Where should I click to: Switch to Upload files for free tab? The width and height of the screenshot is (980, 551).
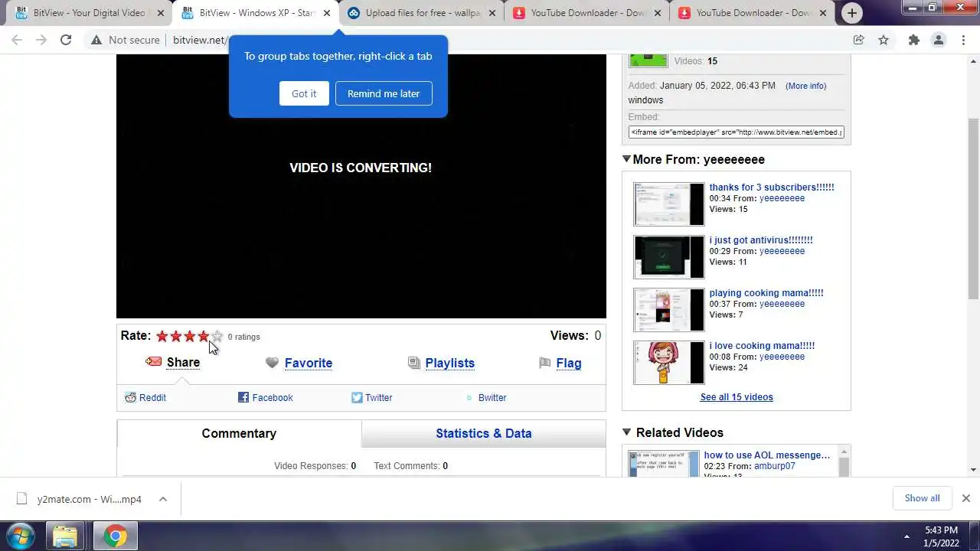[420, 13]
